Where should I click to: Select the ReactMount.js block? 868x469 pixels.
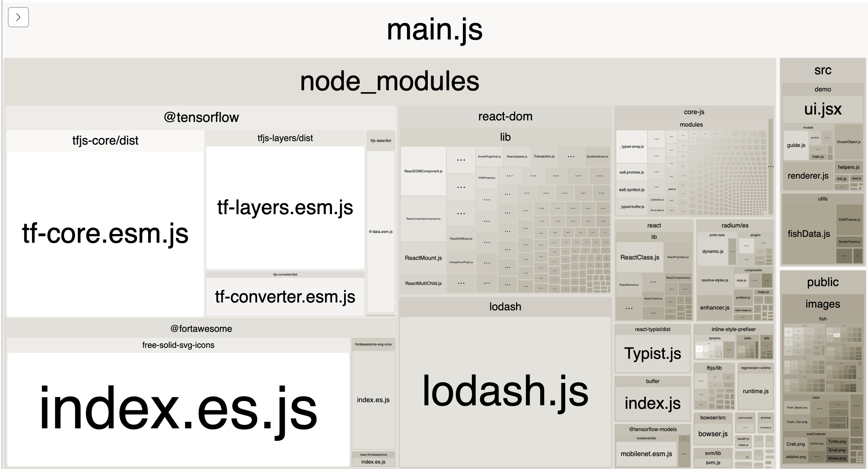[423, 258]
